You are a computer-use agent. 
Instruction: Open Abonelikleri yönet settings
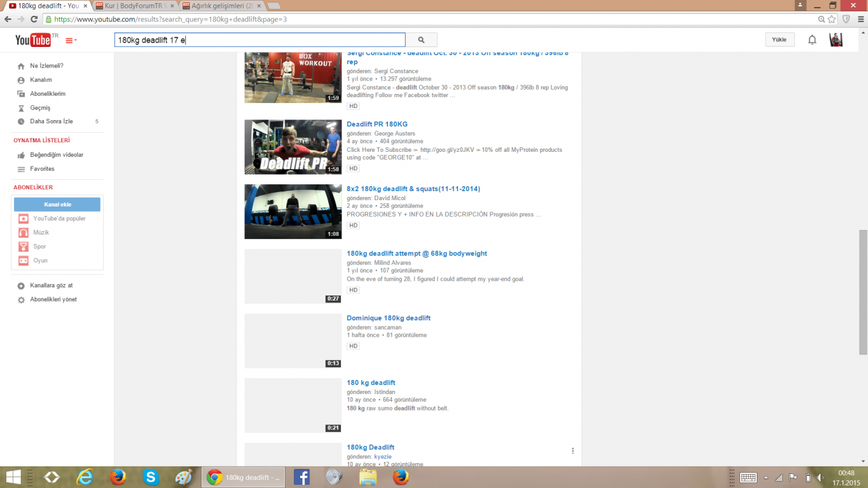(53, 300)
